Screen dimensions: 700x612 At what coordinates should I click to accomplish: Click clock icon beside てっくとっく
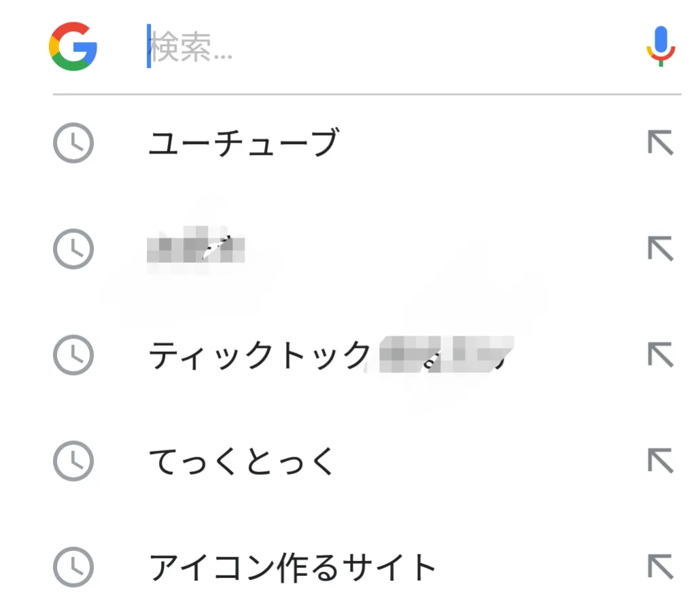pyautogui.click(x=73, y=462)
